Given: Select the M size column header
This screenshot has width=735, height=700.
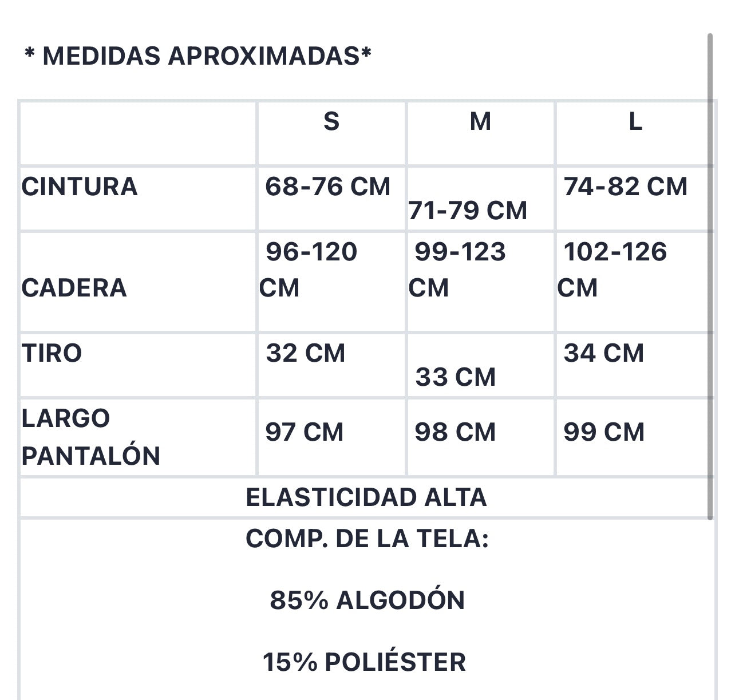Looking at the screenshot, I should (480, 121).
